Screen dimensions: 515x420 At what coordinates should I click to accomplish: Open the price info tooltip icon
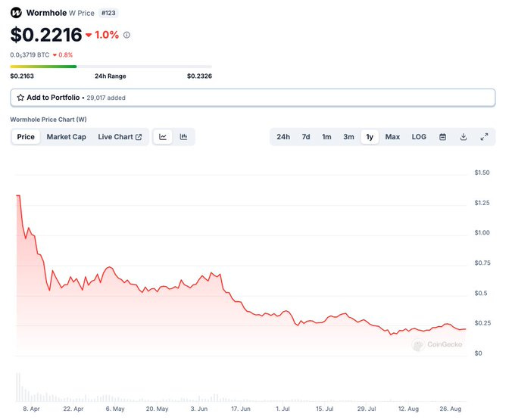coord(126,35)
